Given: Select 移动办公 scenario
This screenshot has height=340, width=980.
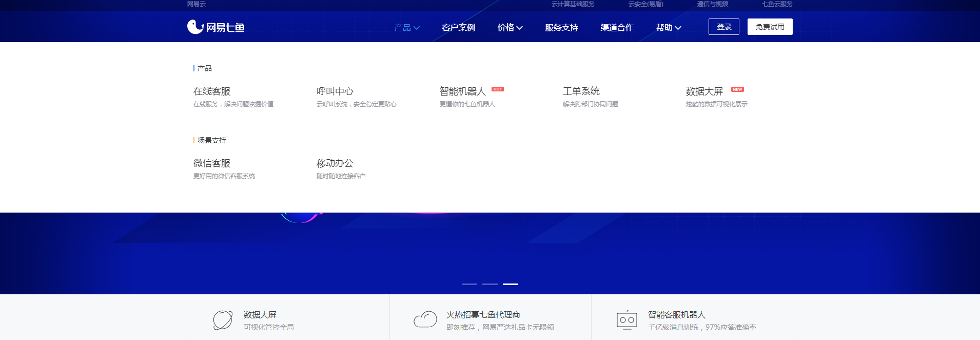Looking at the screenshot, I should (x=335, y=163).
